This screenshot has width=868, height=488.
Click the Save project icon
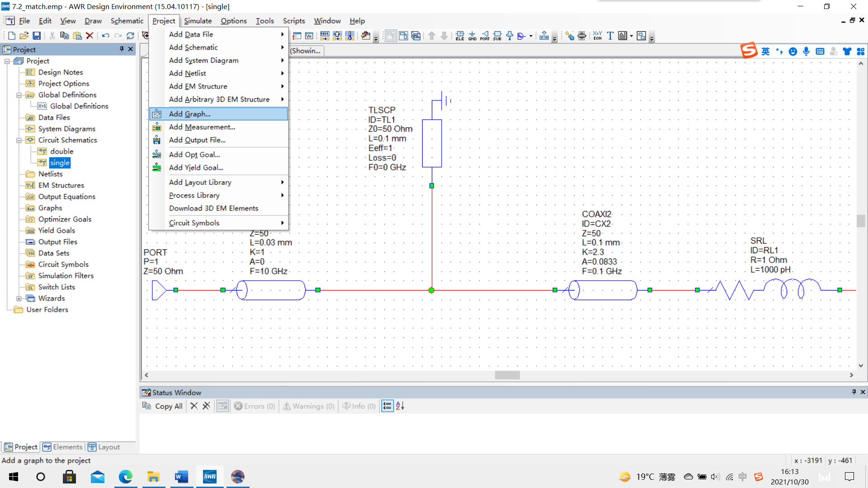tap(37, 36)
